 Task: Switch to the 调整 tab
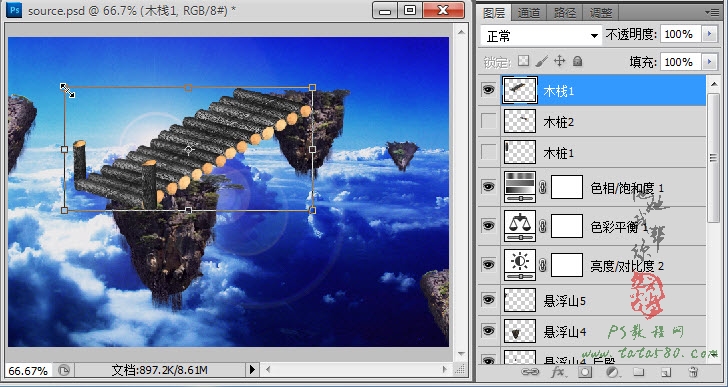[x=601, y=13]
